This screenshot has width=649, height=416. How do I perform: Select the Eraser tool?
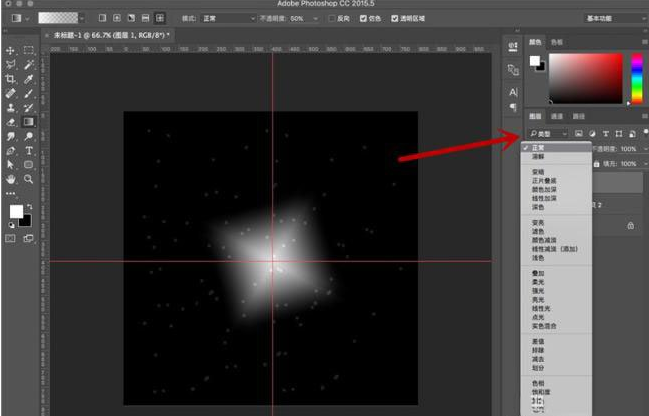10,122
